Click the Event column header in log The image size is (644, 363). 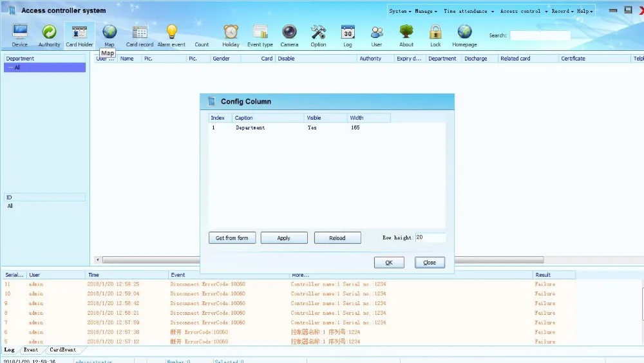click(x=229, y=275)
